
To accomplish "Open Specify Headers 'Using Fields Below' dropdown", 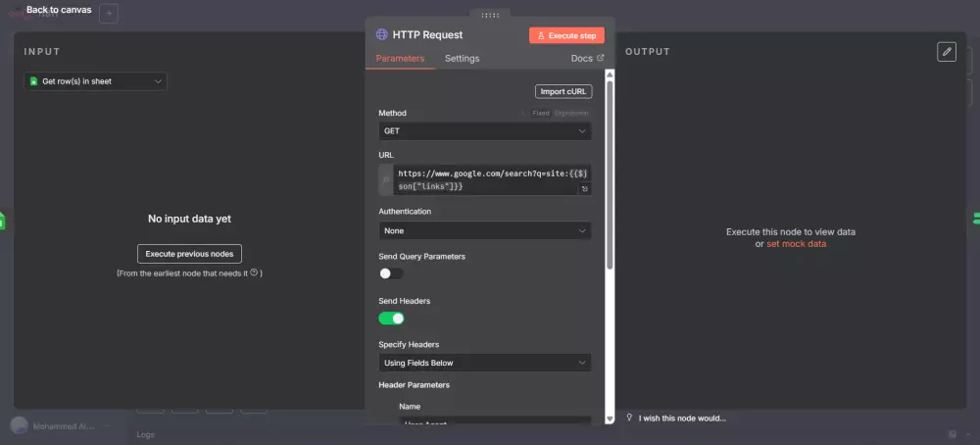I will coord(485,363).
